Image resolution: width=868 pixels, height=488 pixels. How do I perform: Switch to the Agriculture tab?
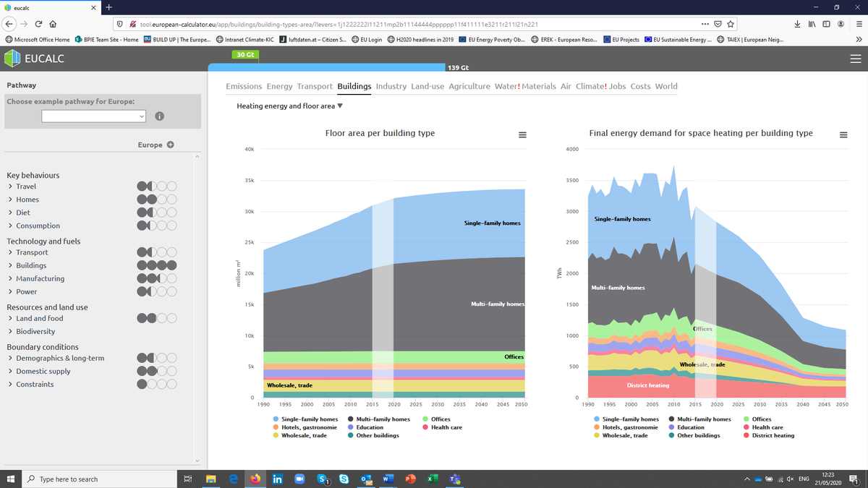[469, 86]
